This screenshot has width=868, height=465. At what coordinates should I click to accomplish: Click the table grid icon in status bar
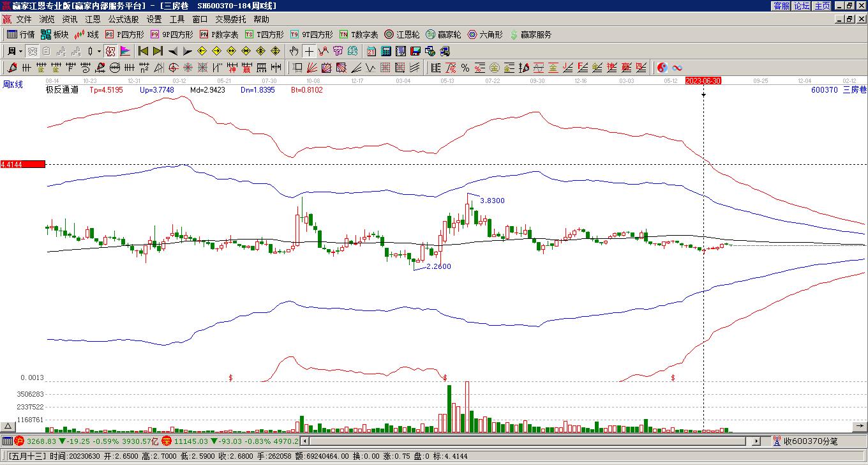point(7,441)
